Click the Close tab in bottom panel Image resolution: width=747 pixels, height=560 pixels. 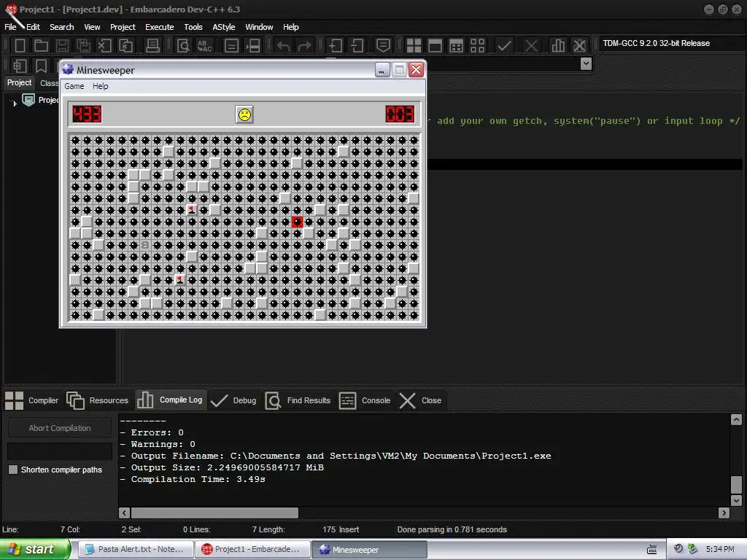pos(420,400)
